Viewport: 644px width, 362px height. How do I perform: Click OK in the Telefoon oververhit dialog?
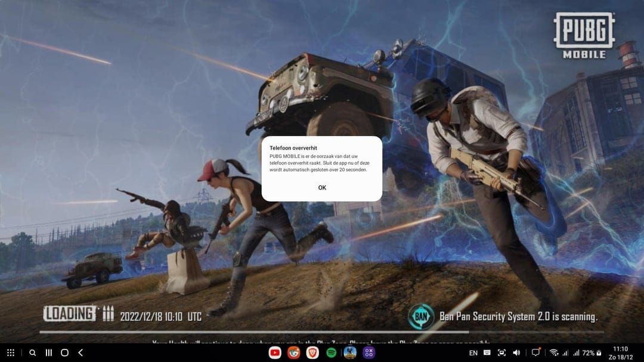[x=322, y=187]
